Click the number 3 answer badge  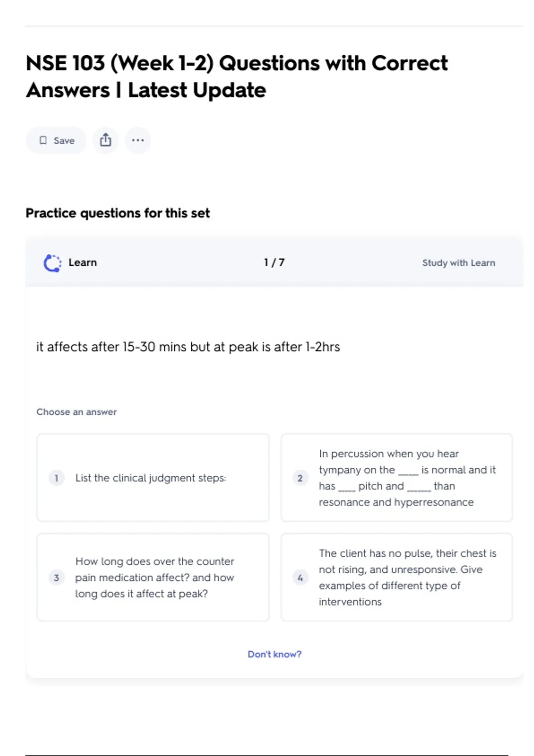point(57,578)
